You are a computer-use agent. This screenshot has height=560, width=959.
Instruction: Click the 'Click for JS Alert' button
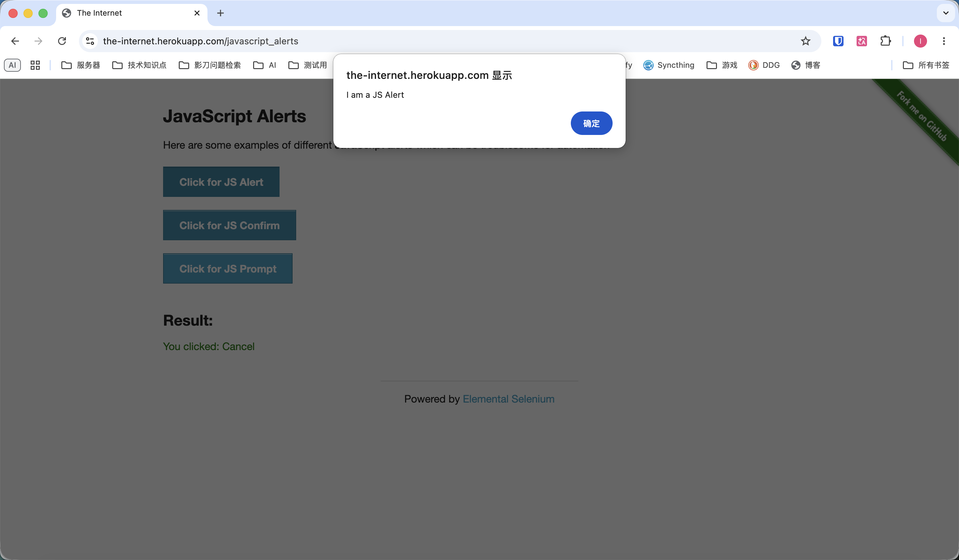[x=221, y=182]
